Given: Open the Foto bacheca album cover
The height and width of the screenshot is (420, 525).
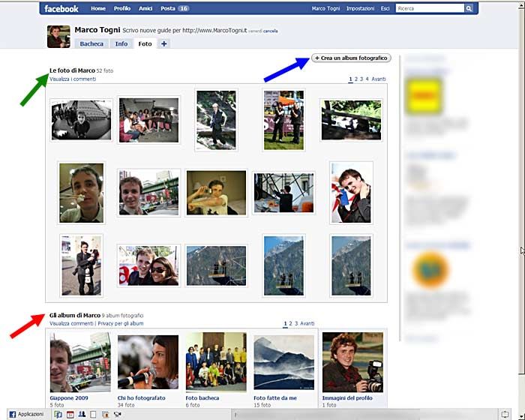Looking at the screenshot, I should pyautogui.click(x=216, y=361).
